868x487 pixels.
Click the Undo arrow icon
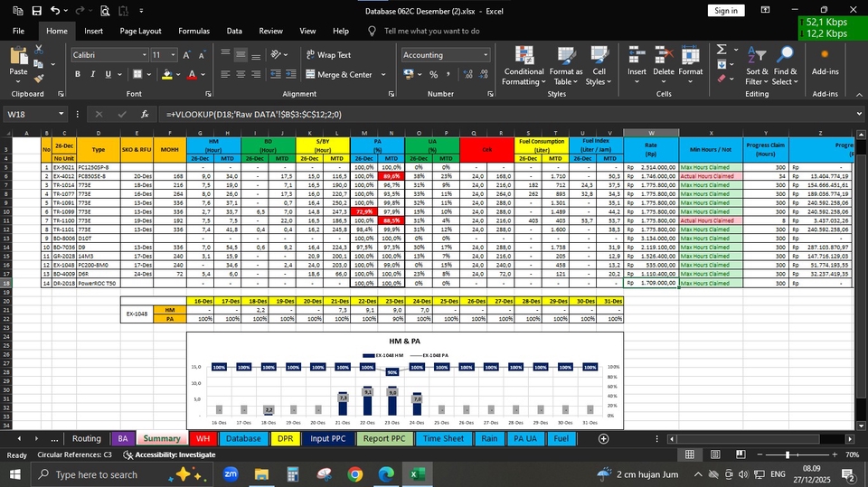55,11
